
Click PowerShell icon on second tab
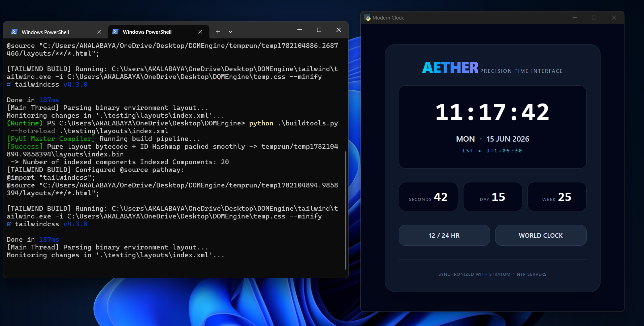click(x=115, y=32)
